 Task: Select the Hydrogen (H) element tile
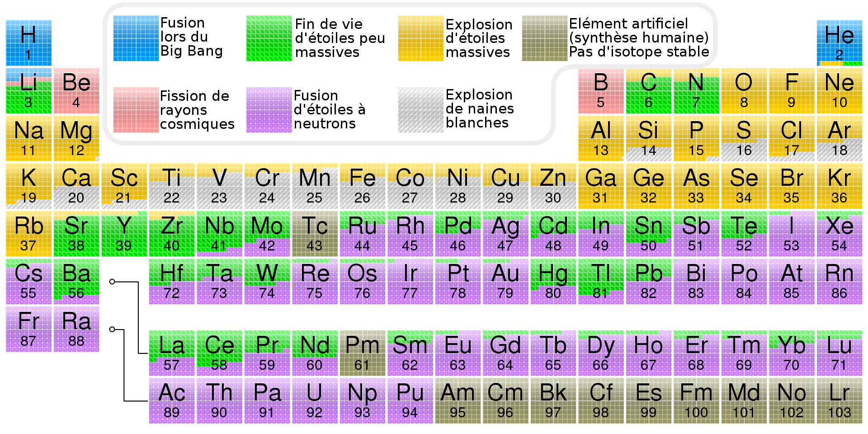coord(28,43)
